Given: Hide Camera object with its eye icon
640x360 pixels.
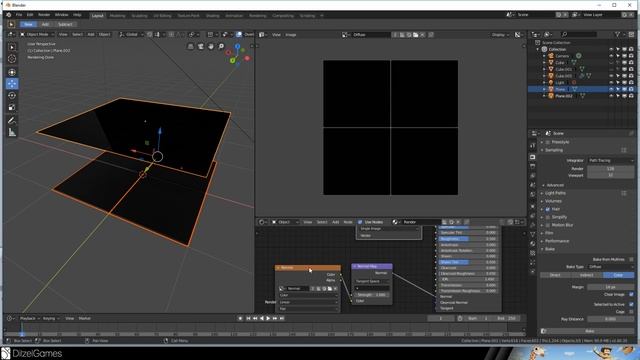Looking at the screenshot, I should pos(611,56).
